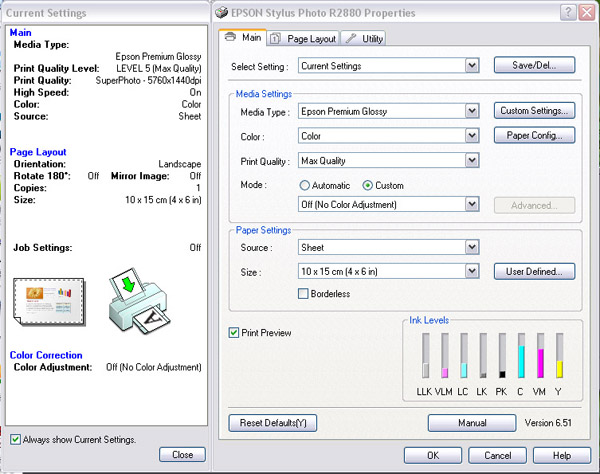The image size is (600, 474).
Task: Click the Y yellow ink level bar
Action: click(x=559, y=355)
